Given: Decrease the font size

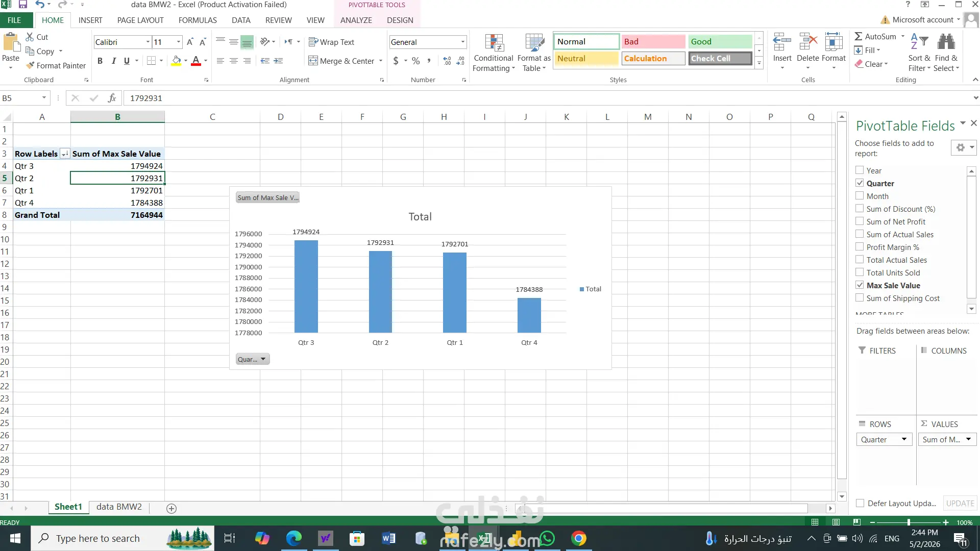Looking at the screenshot, I should click(203, 42).
